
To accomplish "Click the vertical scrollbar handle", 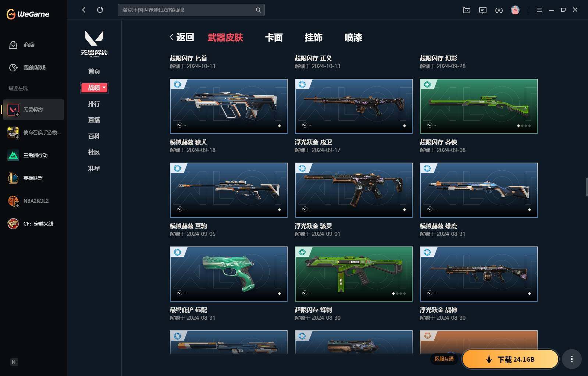I will point(587,187).
